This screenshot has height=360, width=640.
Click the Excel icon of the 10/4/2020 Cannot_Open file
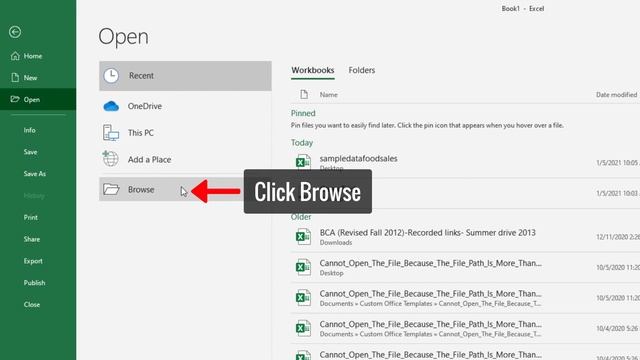[303, 328]
